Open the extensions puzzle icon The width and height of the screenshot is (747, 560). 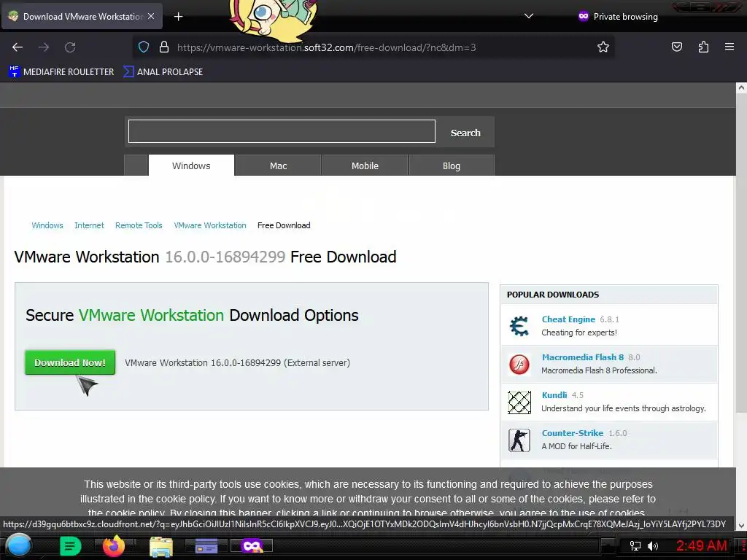pyautogui.click(x=703, y=47)
